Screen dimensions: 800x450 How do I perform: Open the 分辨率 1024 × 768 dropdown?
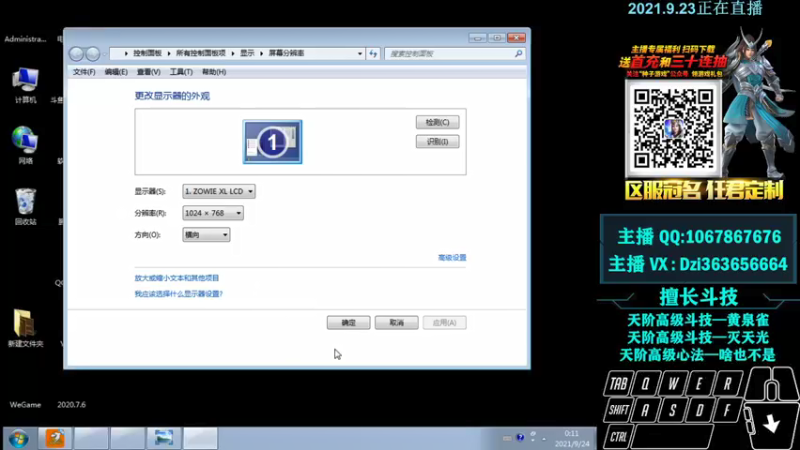213,213
